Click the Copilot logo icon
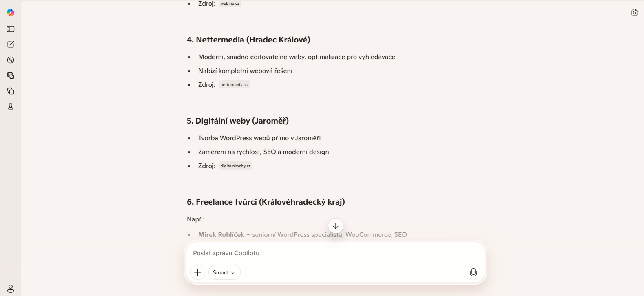Image resolution: width=644 pixels, height=296 pixels. pos(11,13)
